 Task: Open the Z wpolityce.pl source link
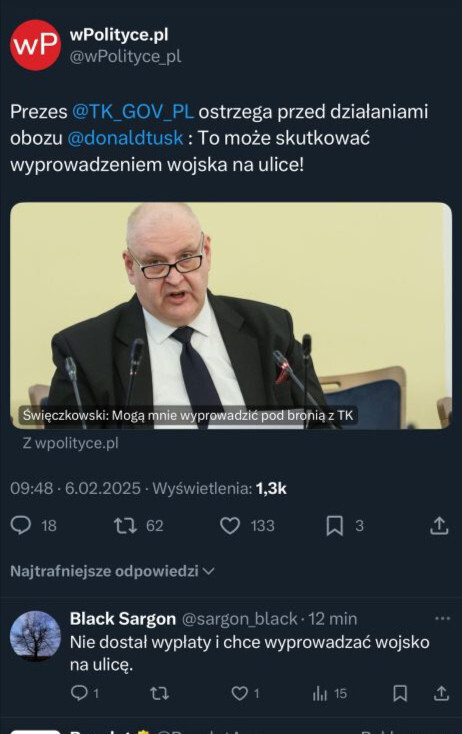click(x=71, y=443)
